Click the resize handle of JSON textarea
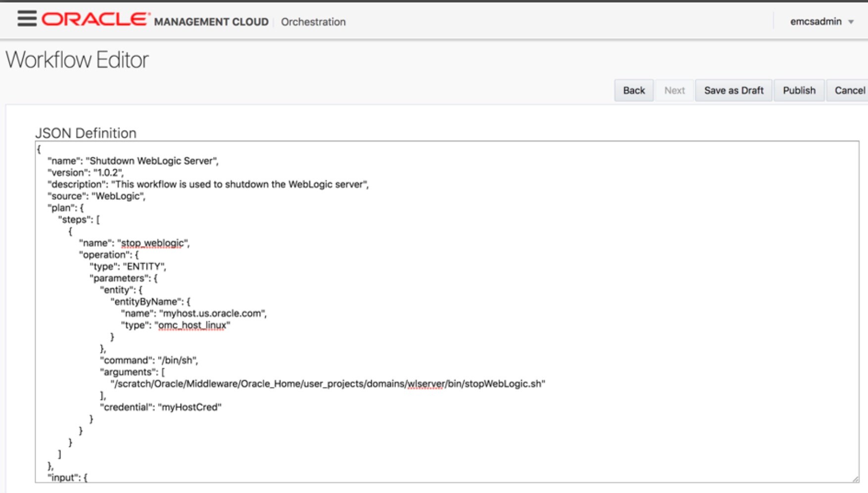Viewport: 868px width, 493px height. [x=855, y=479]
